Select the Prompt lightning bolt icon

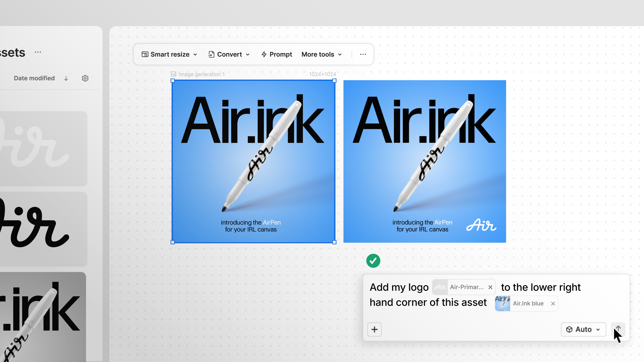264,54
